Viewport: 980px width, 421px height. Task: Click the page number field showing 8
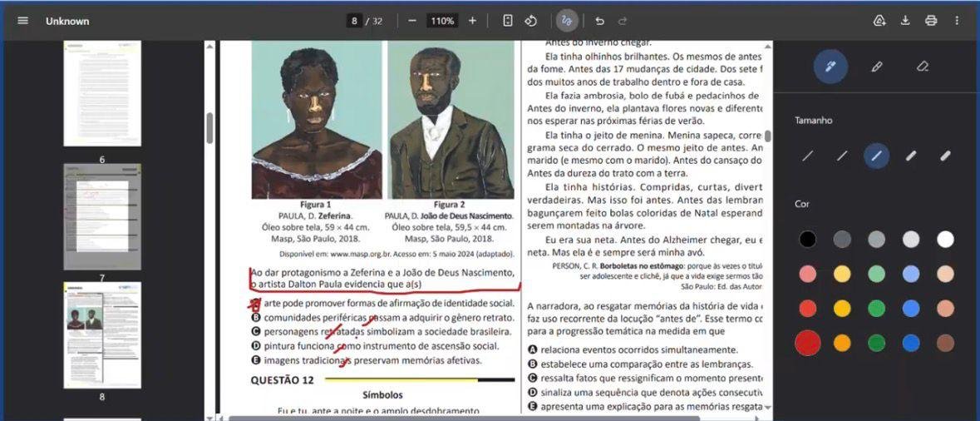[x=354, y=21]
